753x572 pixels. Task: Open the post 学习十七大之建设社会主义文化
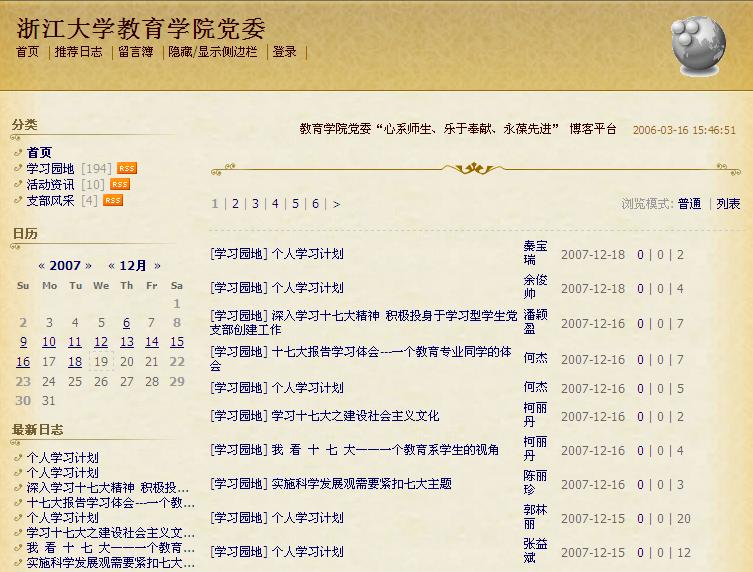(x=355, y=416)
